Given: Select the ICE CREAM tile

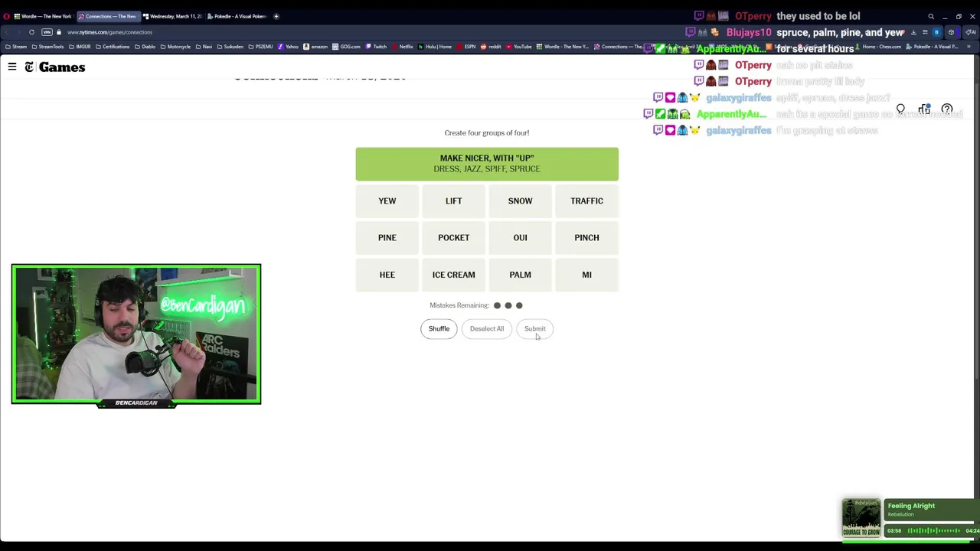Looking at the screenshot, I should 453,275.
